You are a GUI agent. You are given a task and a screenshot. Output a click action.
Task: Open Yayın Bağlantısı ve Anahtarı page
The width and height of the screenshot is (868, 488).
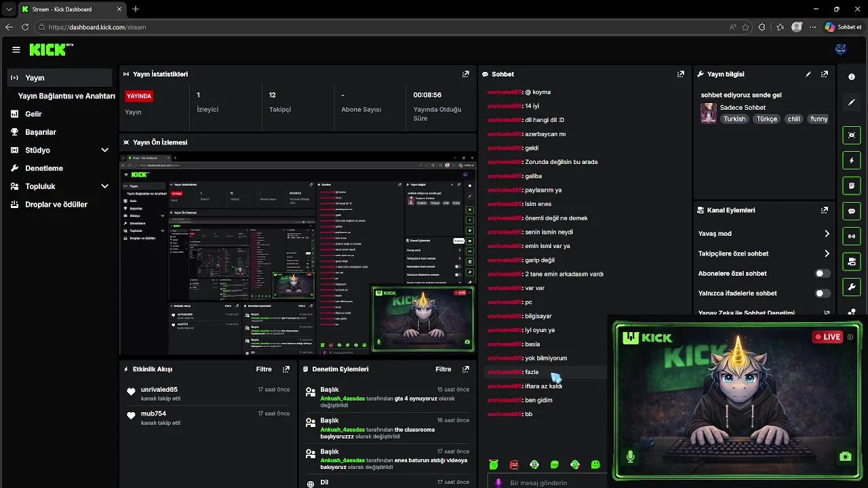pos(66,96)
